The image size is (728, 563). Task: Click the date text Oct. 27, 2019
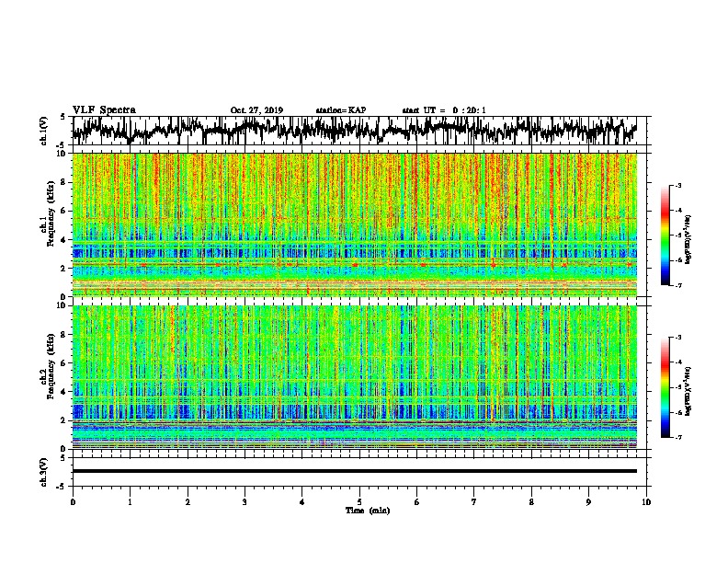(256, 110)
